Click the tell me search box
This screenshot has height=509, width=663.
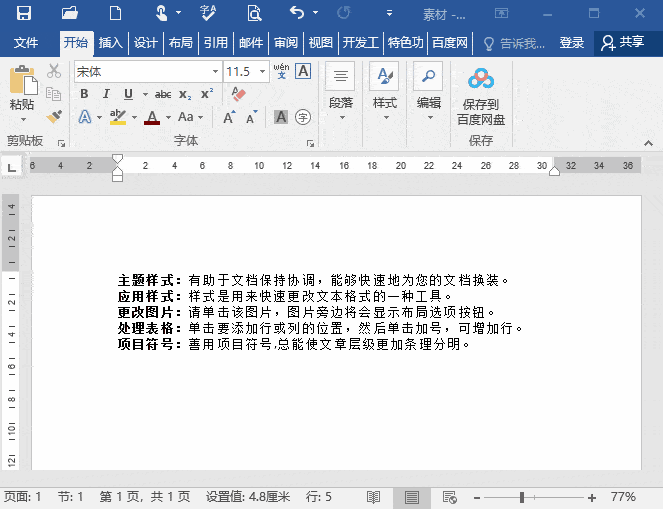[x=514, y=43]
